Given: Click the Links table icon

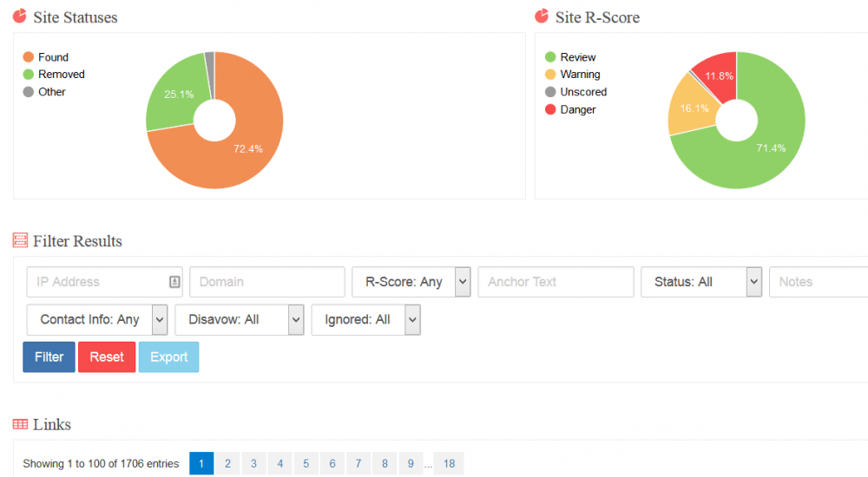Looking at the screenshot, I should coord(21,424).
